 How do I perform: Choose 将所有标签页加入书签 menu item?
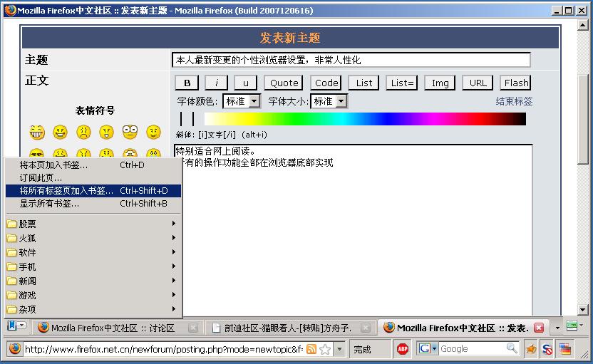point(93,190)
